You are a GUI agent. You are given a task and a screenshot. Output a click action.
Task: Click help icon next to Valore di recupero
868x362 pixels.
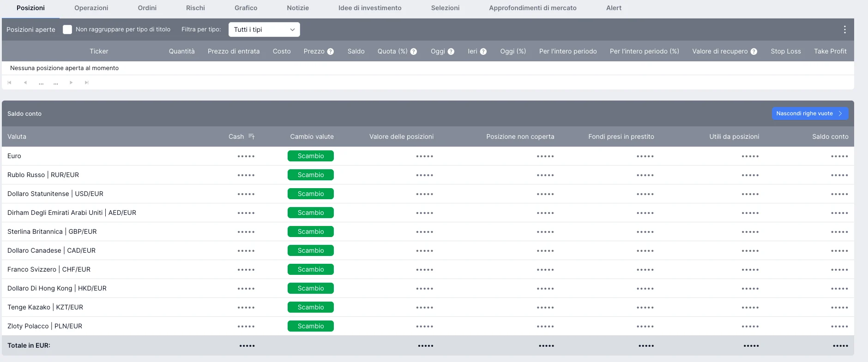754,52
